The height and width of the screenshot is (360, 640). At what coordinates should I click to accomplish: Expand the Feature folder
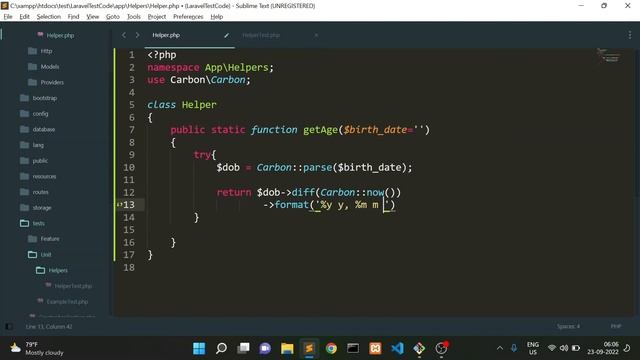coord(50,239)
